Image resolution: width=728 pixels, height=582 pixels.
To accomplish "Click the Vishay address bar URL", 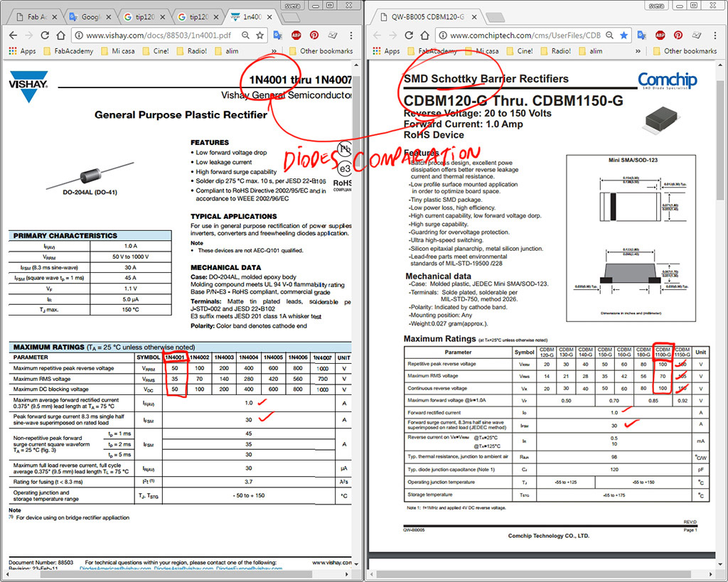I will point(159,36).
